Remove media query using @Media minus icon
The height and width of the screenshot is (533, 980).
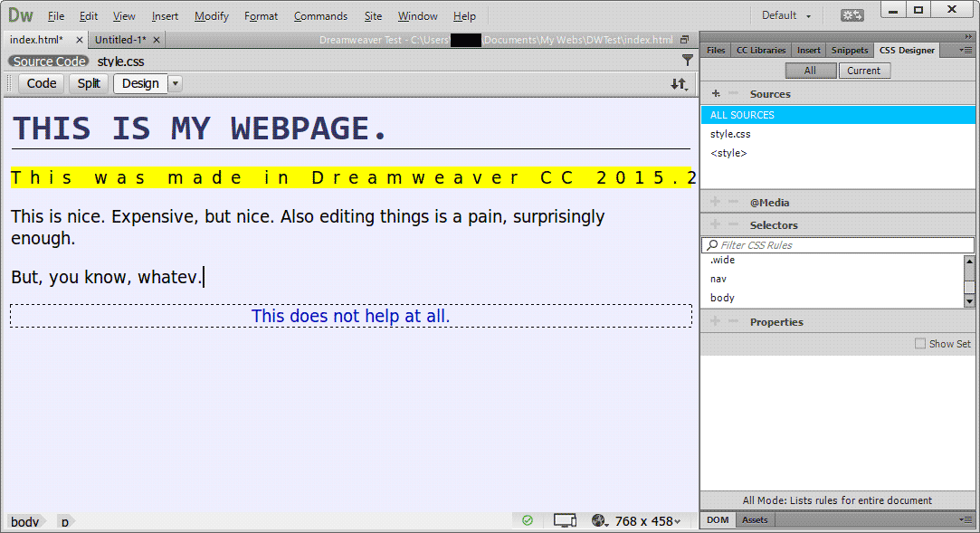pyautogui.click(x=734, y=202)
